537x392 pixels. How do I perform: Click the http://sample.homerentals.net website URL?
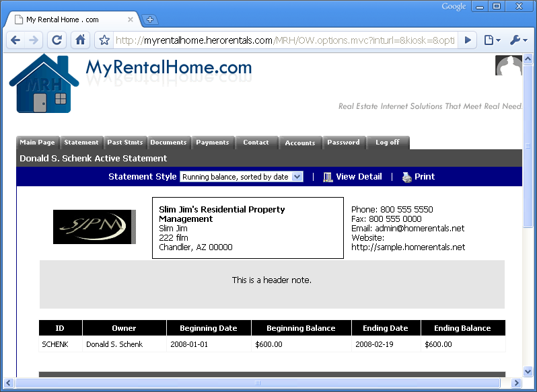click(x=408, y=247)
